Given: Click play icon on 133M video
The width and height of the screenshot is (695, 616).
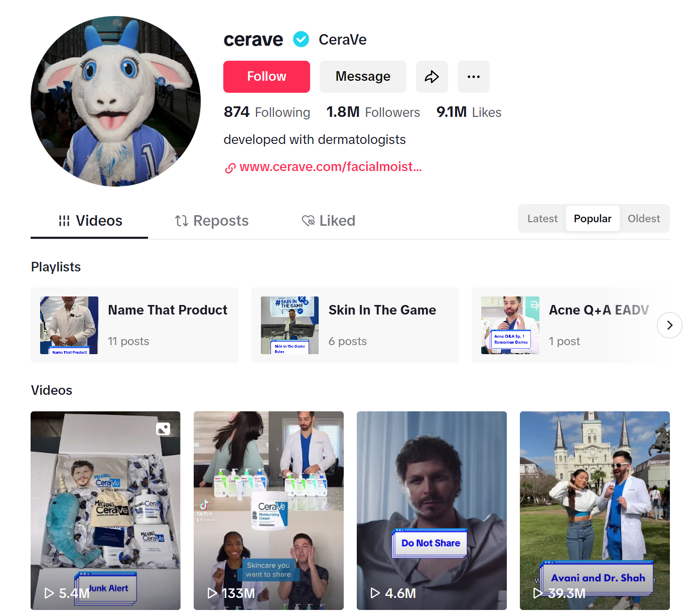Looking at the screenshot, I should tap(212, 593).
